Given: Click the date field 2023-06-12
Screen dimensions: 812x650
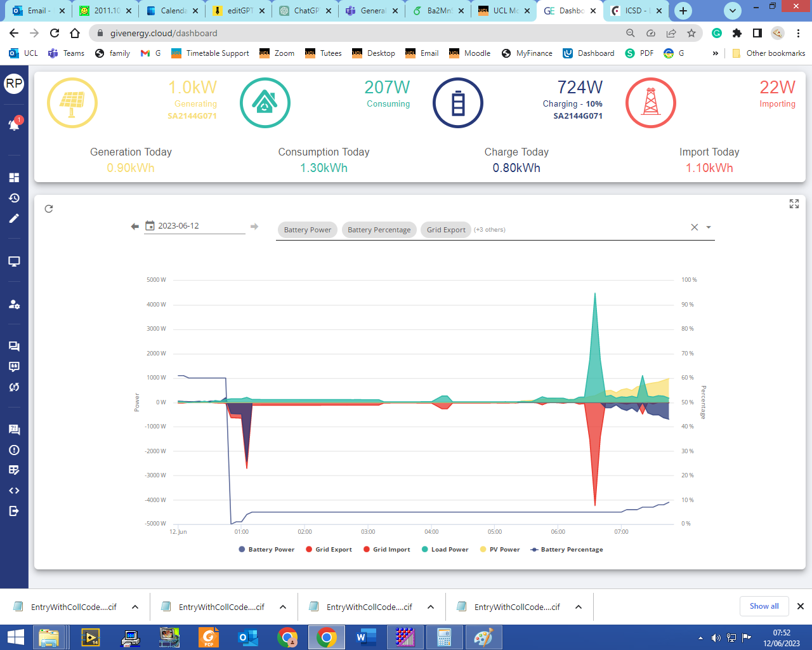Looking at the screenshot, I should [195, 226].
